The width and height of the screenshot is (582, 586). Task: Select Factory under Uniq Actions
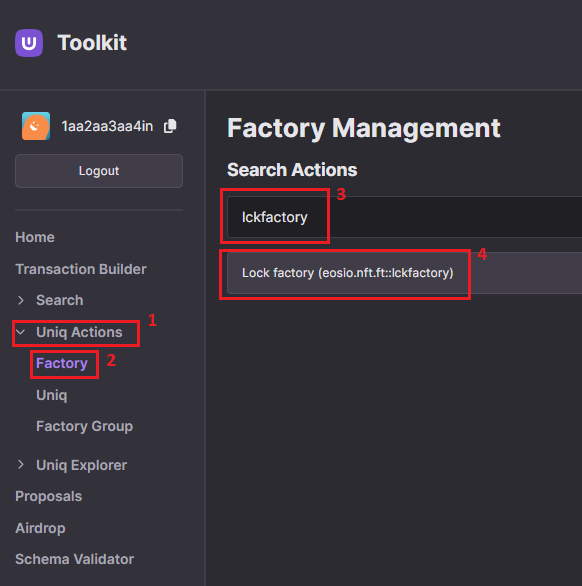coord(62,363)
